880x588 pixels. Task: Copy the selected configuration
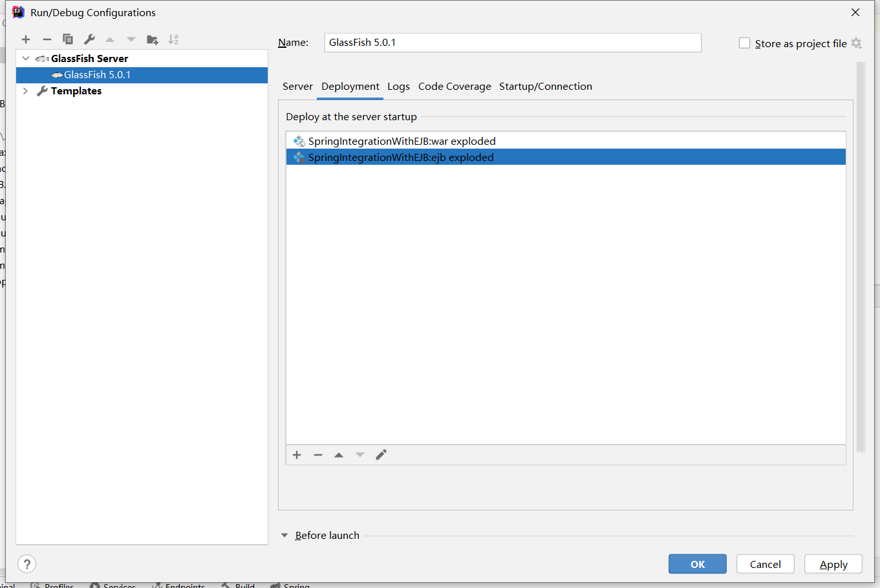tap(68, 39)
